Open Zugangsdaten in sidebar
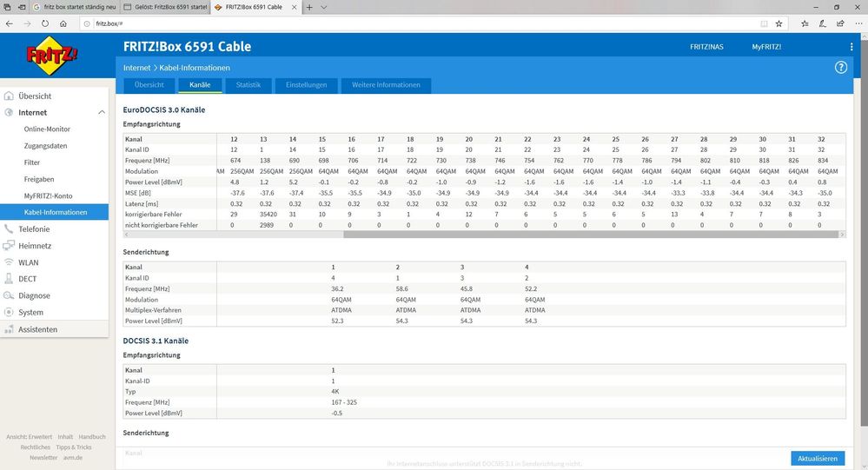This screenshot has width=868, height=470. pyautogui.click(x=45, y=146)
